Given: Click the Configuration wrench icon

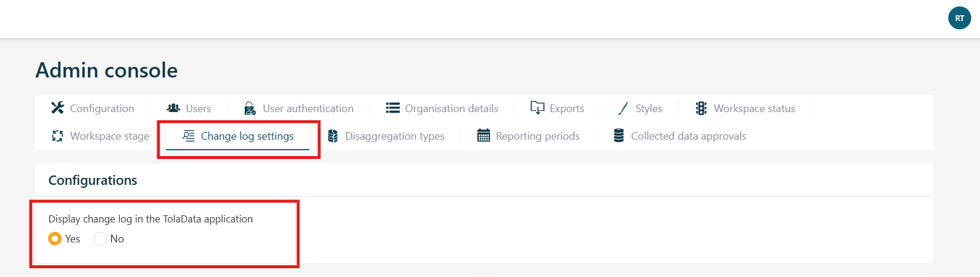Looking at the screenshot, I should coord(58,108).
